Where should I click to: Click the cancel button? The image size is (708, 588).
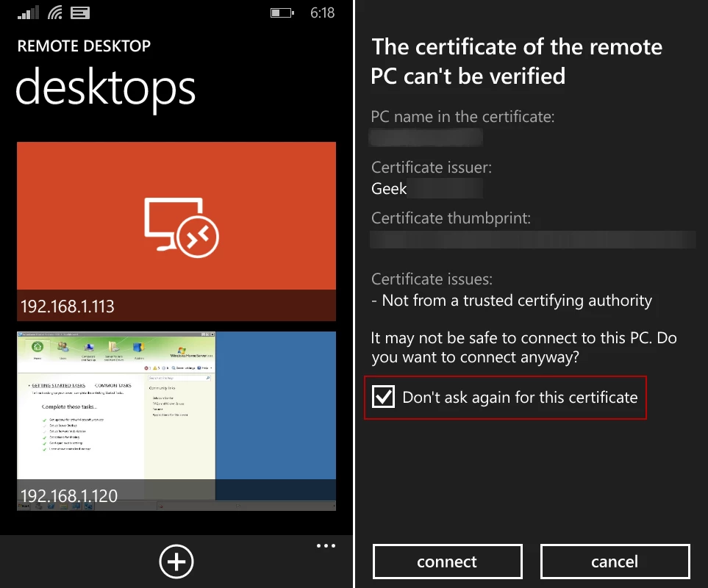pos(615,562)
